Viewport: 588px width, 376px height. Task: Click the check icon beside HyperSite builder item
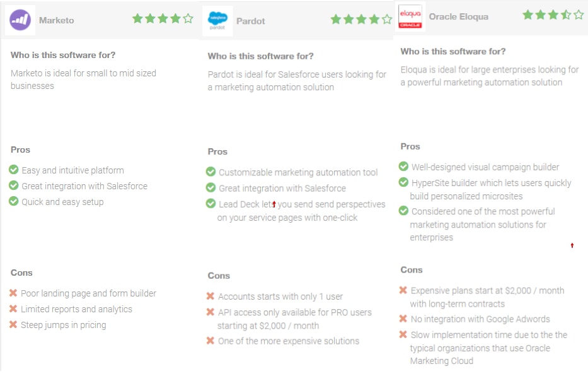(x=403, y=182)
